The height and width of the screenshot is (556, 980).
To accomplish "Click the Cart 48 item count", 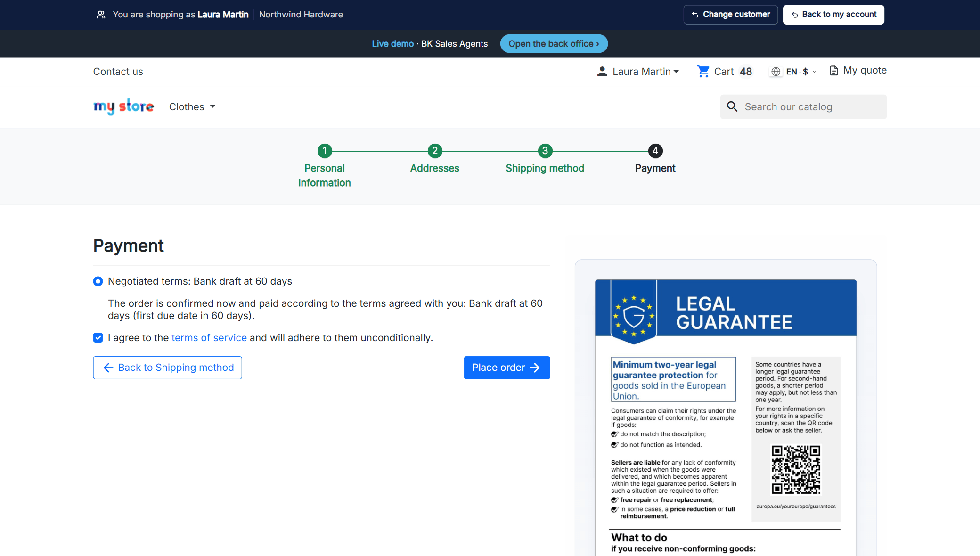I will [746, 72].
